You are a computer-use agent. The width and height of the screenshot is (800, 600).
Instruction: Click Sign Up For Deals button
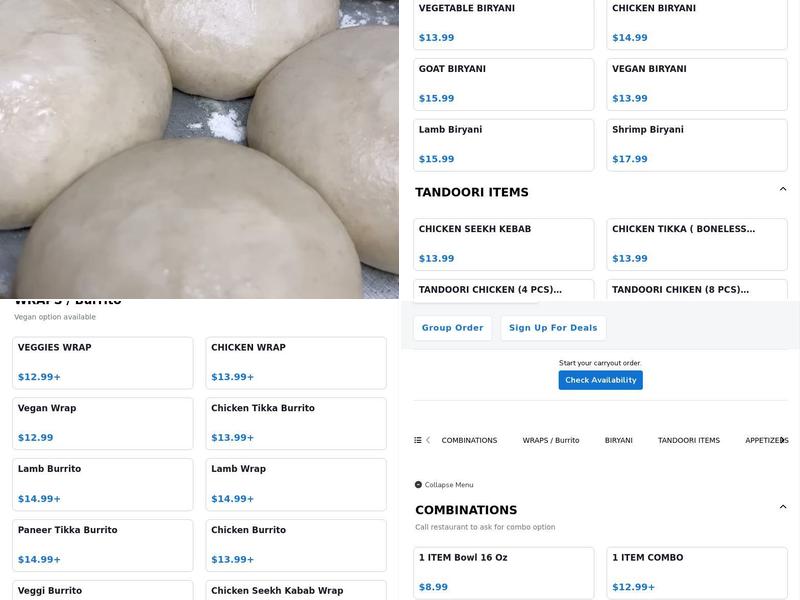[x=553, y=328]
